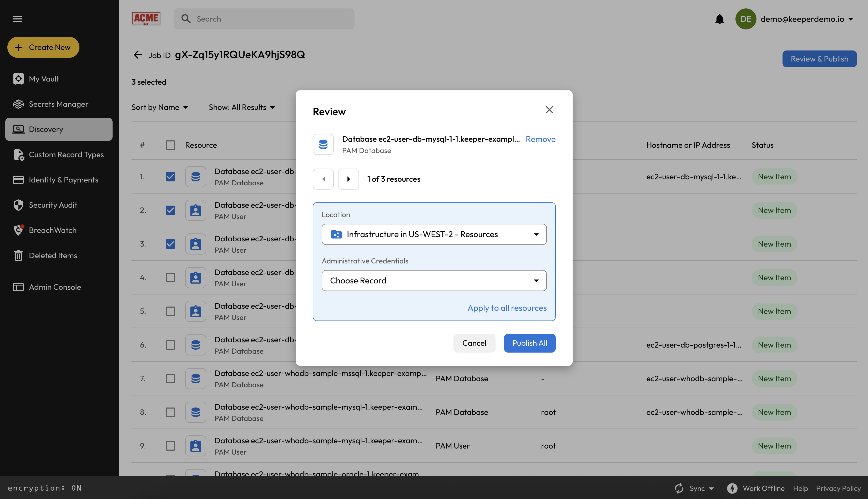Expand the Choose Record dropdown

(x=434, y=280)
